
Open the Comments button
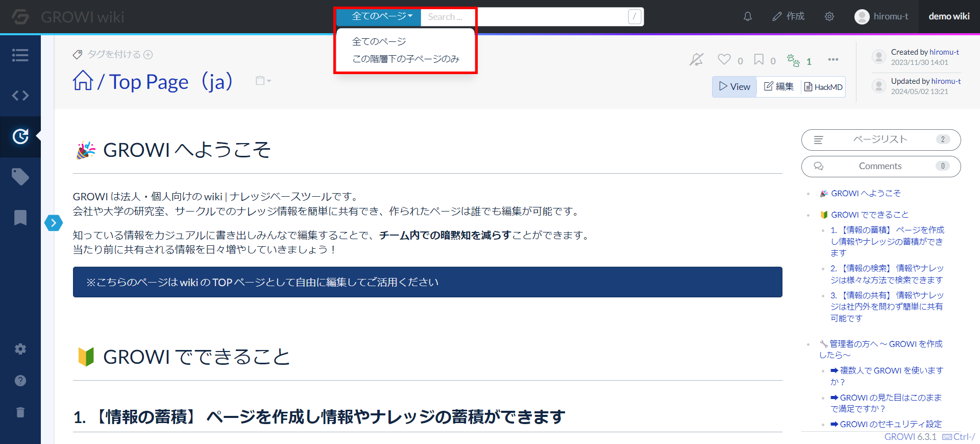click(x=881, y=166)
